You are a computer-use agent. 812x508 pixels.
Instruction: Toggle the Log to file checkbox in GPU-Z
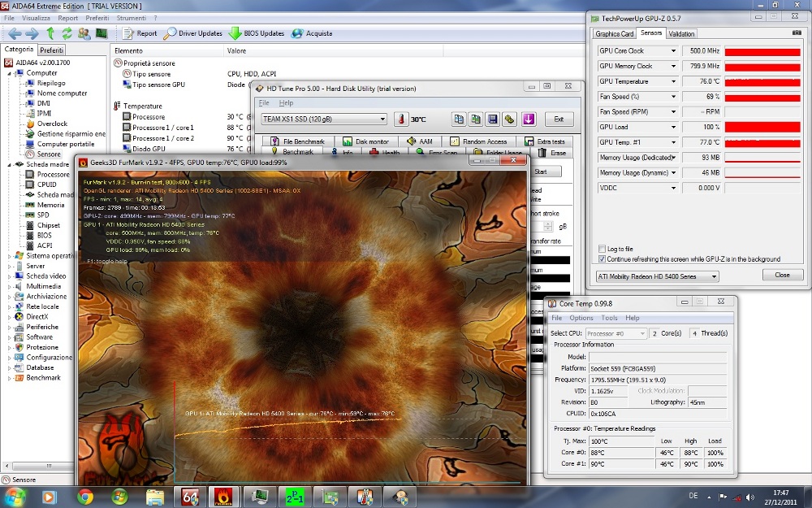[x=602, y=249]
